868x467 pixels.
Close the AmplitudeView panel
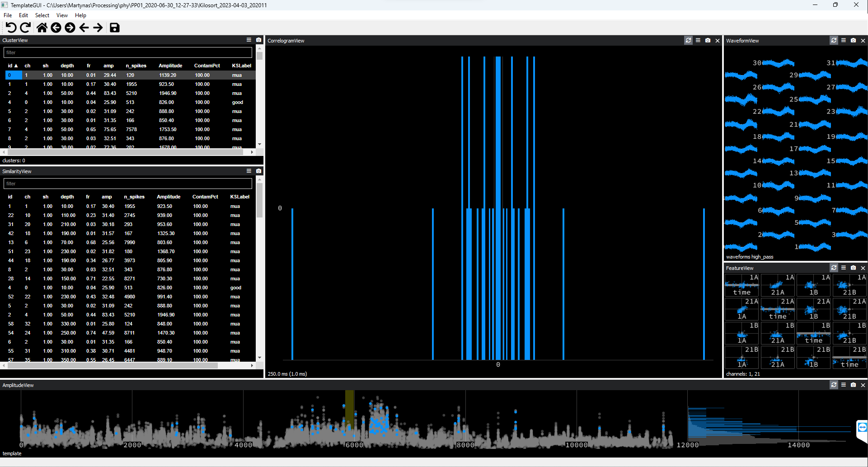[863, 385]
